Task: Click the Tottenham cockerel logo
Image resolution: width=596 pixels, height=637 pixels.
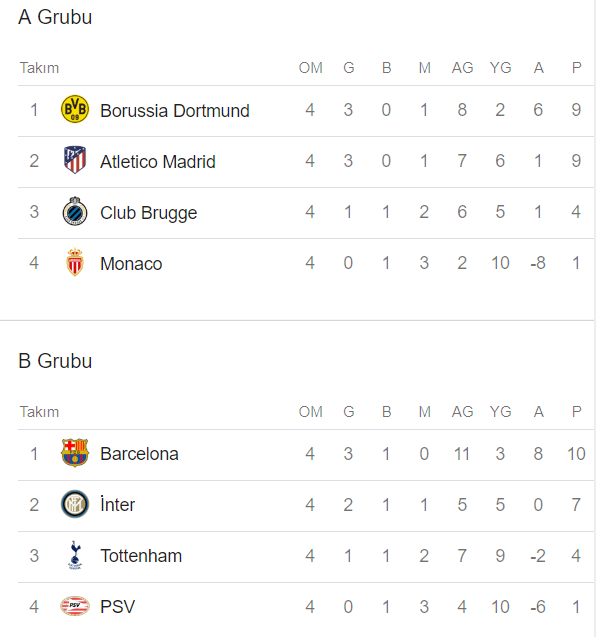Action: click(x=75, y=555)
